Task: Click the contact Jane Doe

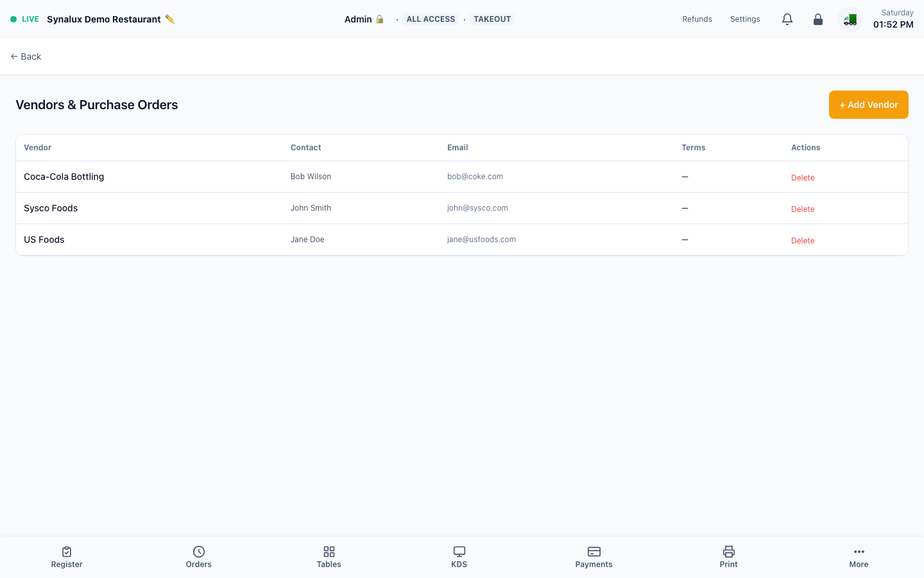Action: pos(307,240)
